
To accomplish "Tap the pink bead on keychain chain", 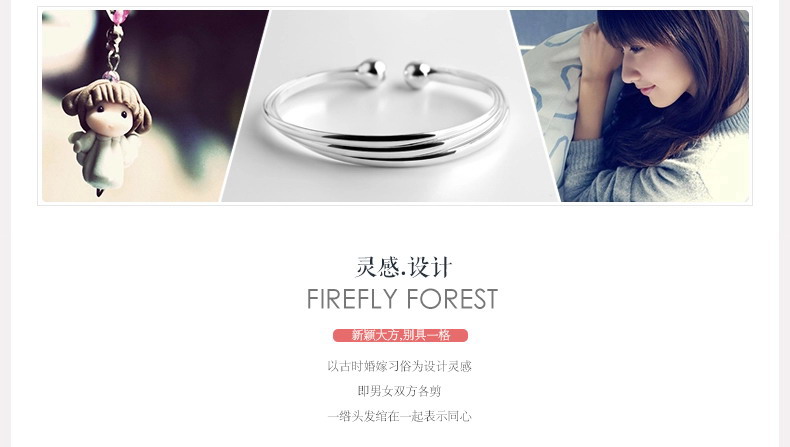I will click(x=111, y=76).
